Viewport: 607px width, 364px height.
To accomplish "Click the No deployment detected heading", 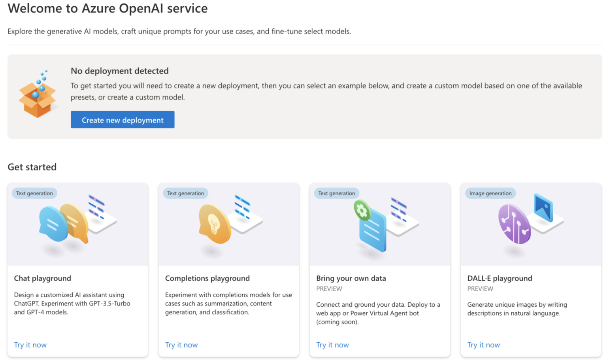I will [120, 71].
